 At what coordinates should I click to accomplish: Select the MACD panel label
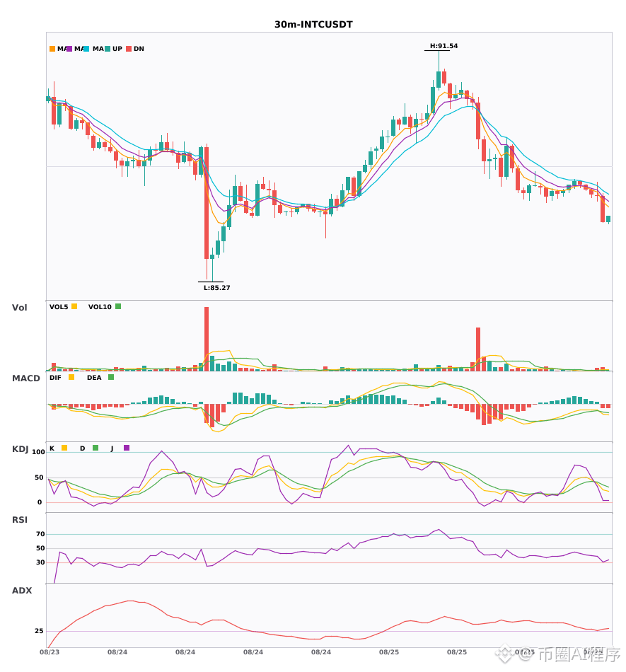[x=25, y=378]
